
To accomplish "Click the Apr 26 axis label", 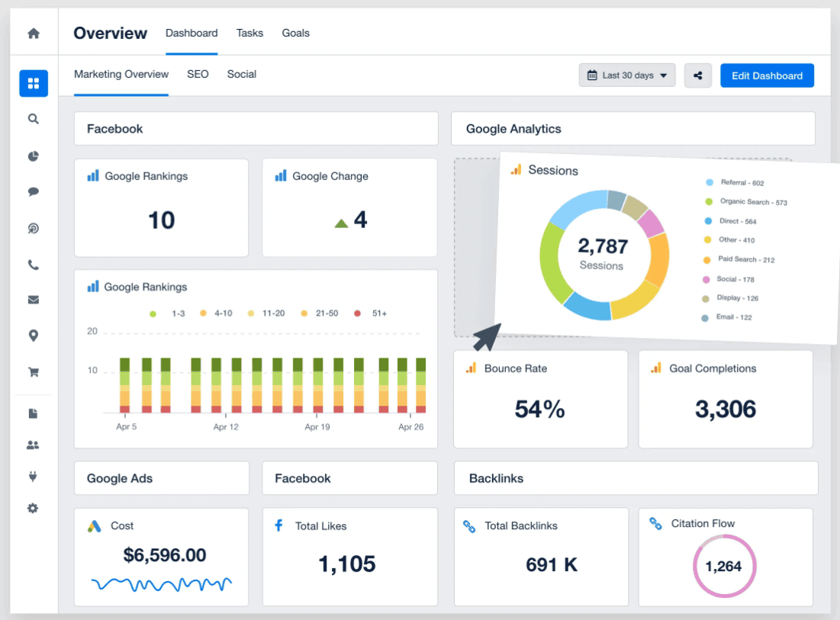I will [x=411, y=427].
